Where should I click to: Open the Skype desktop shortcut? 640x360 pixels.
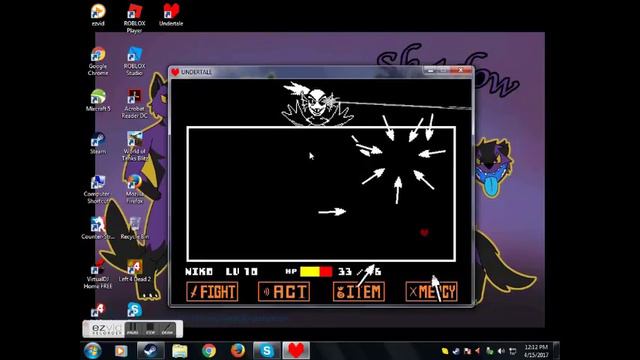click(134, 310)
